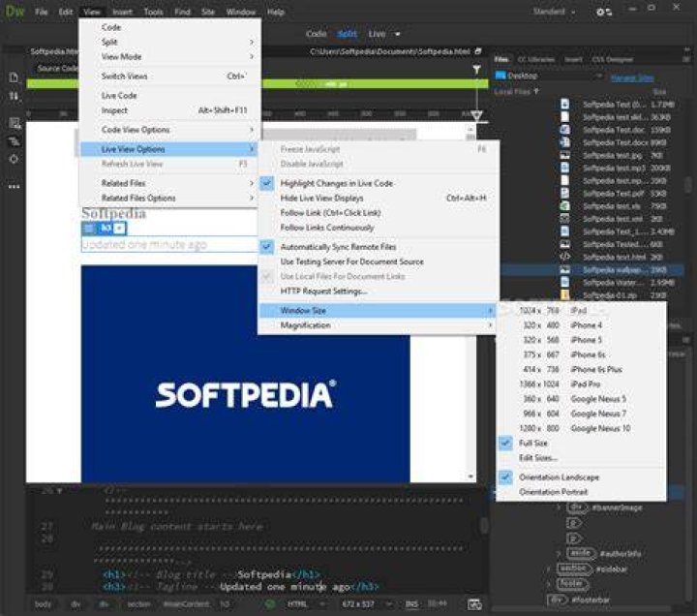Click the filter funnel icon above ruler
This screenshot has width=697, height=616.
click(x=476, y=70)
